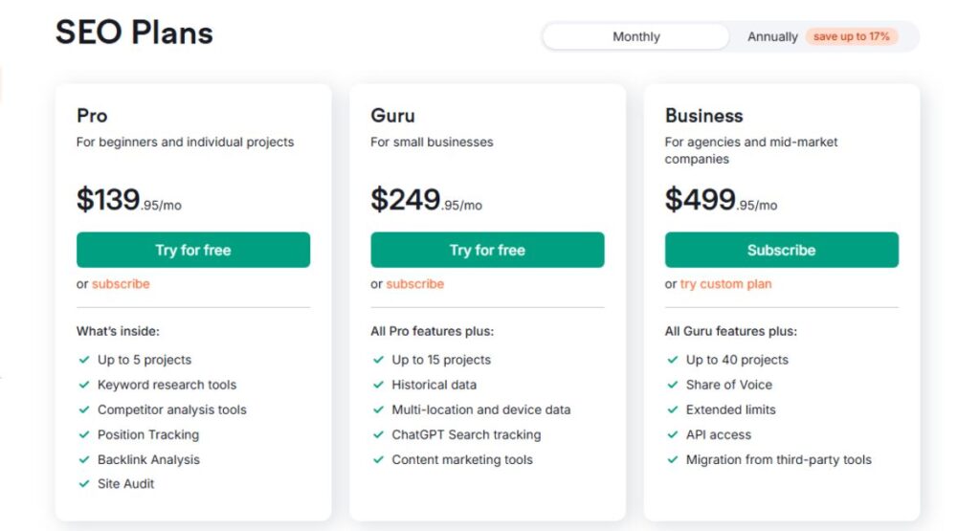This screenshot has width=980, height=531.
Task: Click the $139.95/mo price
Action: [x=129, y=200]
